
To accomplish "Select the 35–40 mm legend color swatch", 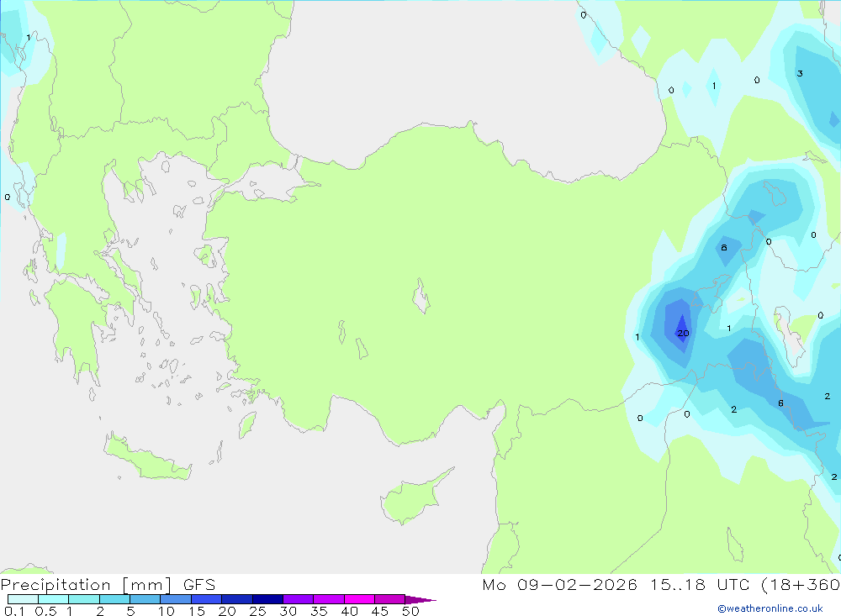I will pos(329,599).
